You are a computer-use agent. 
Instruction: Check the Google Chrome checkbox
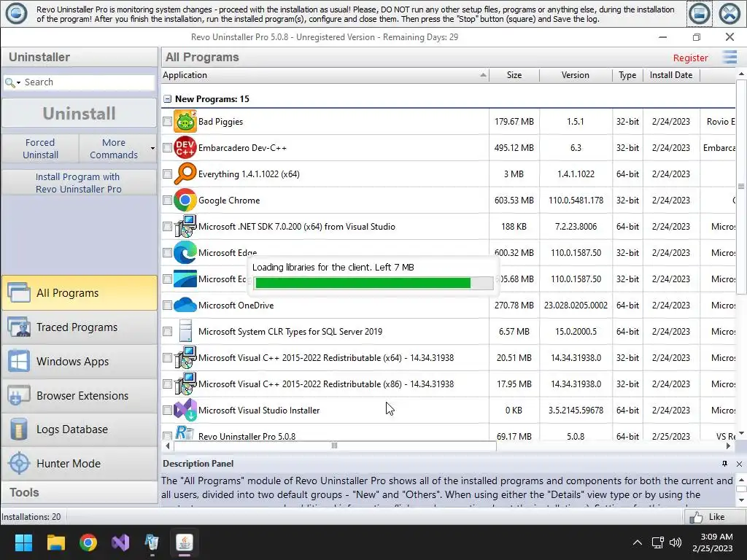(167, 200)
